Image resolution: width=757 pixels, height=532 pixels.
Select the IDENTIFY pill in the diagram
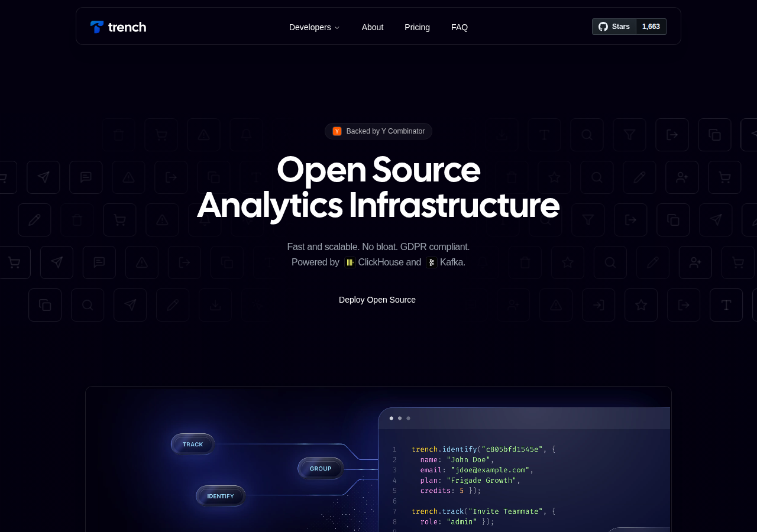(x=221, y=496)
